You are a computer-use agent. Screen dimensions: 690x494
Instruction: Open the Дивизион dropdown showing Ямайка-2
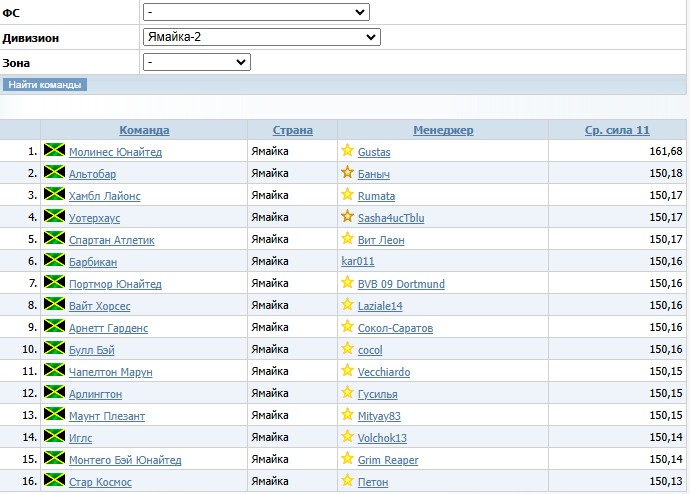(262, 37)
